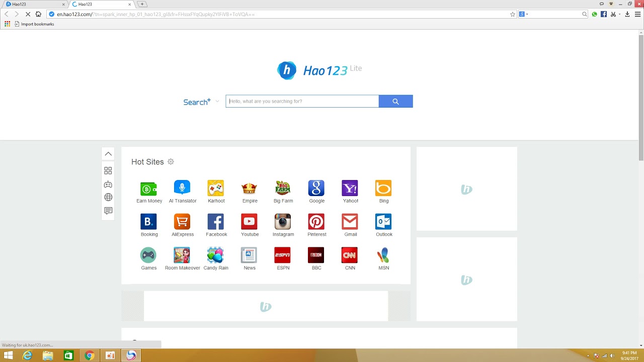Click the sidebar feedback message icon
644x362 pixels.
tap(108, 211)
